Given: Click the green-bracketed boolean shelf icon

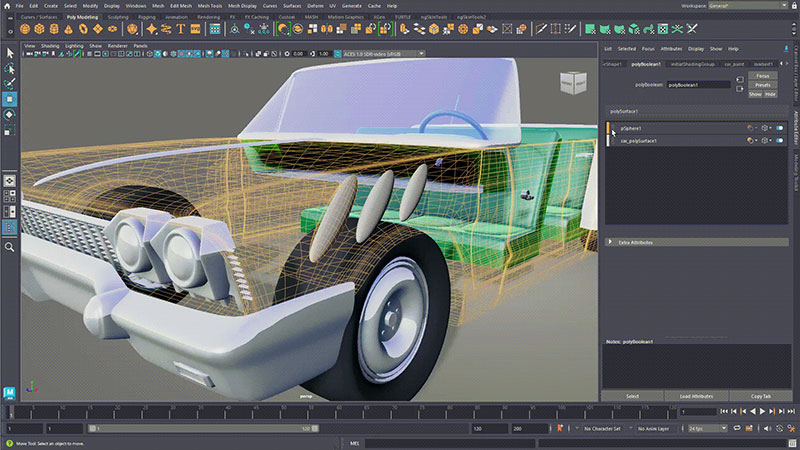Looking at the screenshot, I should click(x=283, y=29).
